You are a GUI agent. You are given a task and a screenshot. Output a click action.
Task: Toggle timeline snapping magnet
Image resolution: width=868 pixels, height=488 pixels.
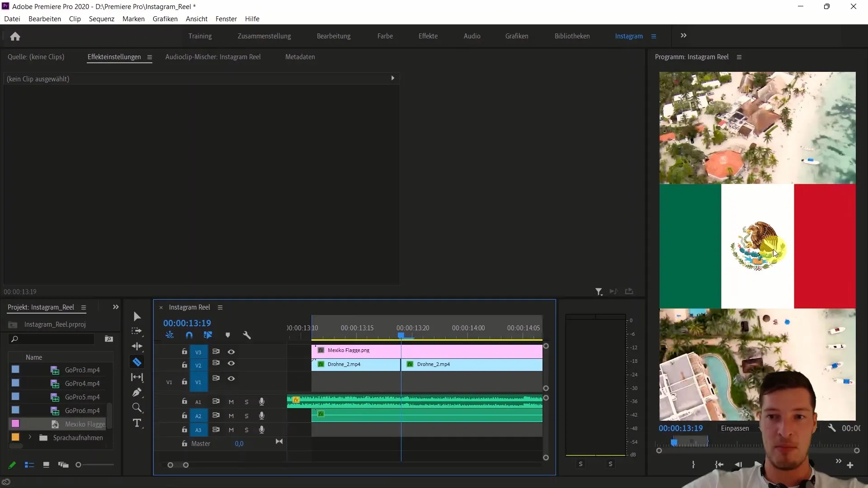(189, 335)
